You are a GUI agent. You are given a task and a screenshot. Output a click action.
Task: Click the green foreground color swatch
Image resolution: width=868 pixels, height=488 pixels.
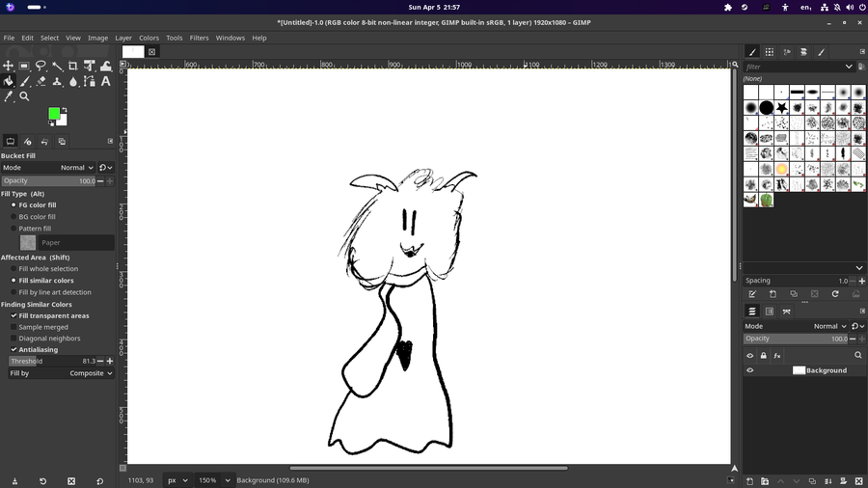(x=54, y=114)
